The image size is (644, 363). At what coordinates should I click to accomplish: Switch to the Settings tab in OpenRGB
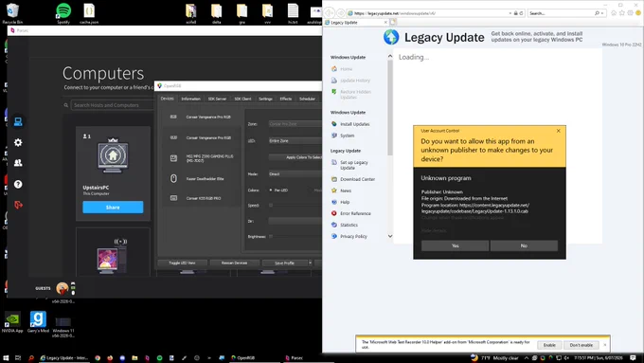(x=265, y=99)
